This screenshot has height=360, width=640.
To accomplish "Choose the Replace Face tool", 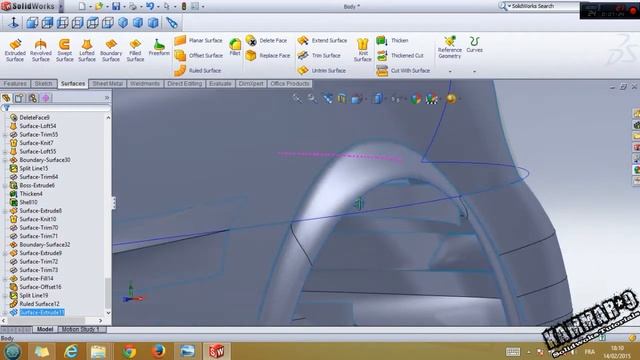I will [268, 56].
